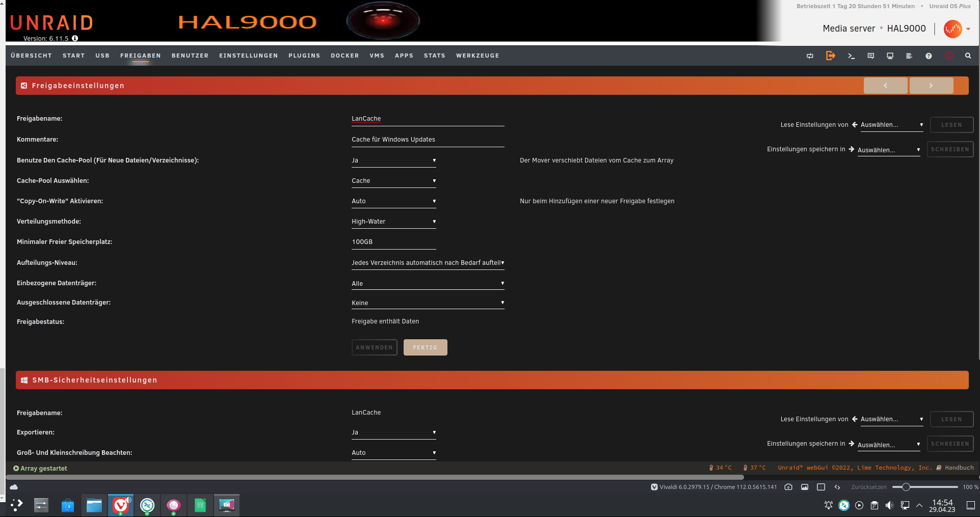Open the Werkzeuge tab
Viewport: 980px width, 517px height.
(478, 56)
